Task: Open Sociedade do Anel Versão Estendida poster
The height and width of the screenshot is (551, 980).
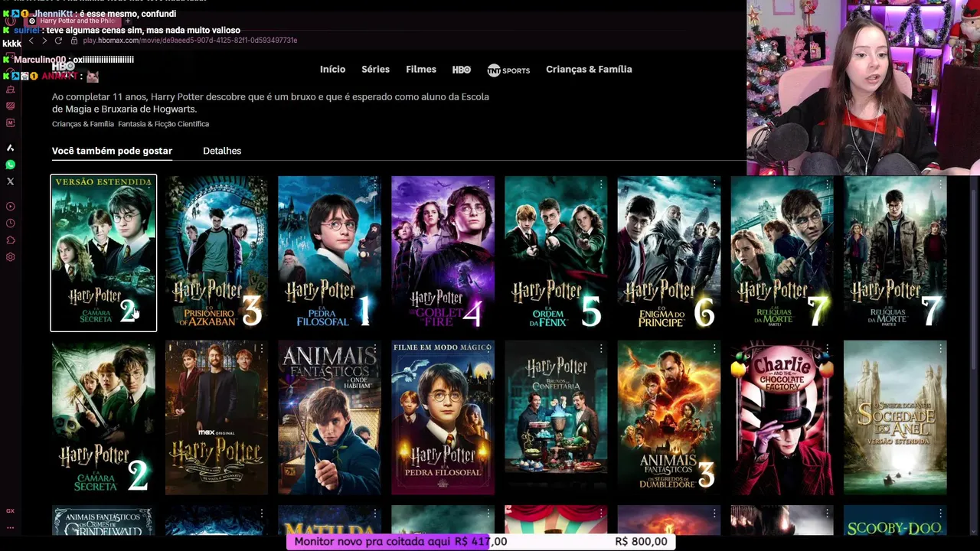Action: pos(896,418)
